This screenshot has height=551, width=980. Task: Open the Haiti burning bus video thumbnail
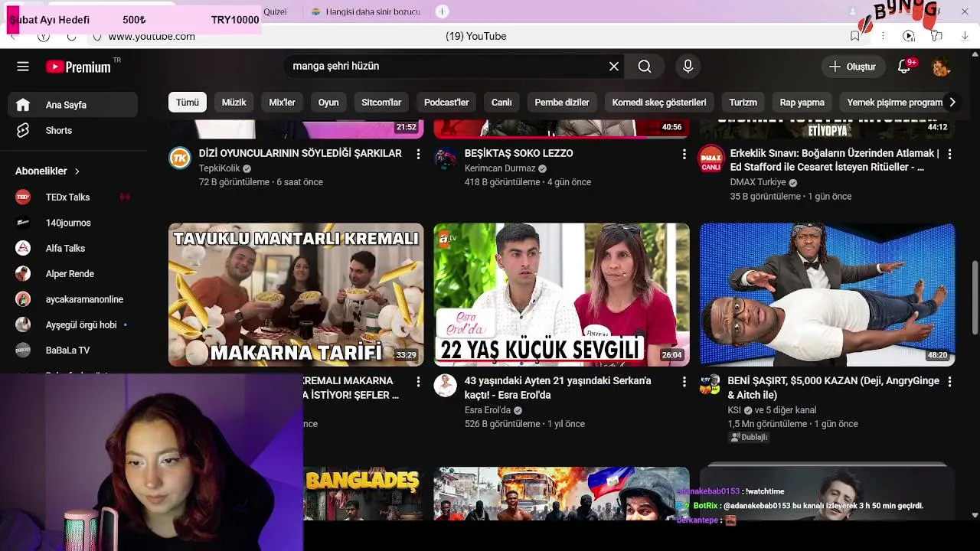561,494
